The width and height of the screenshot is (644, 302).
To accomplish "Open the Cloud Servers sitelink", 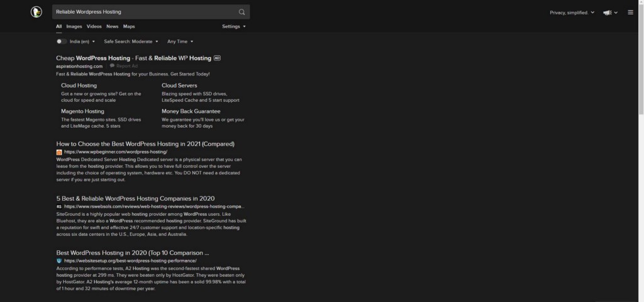I will 179,86.
